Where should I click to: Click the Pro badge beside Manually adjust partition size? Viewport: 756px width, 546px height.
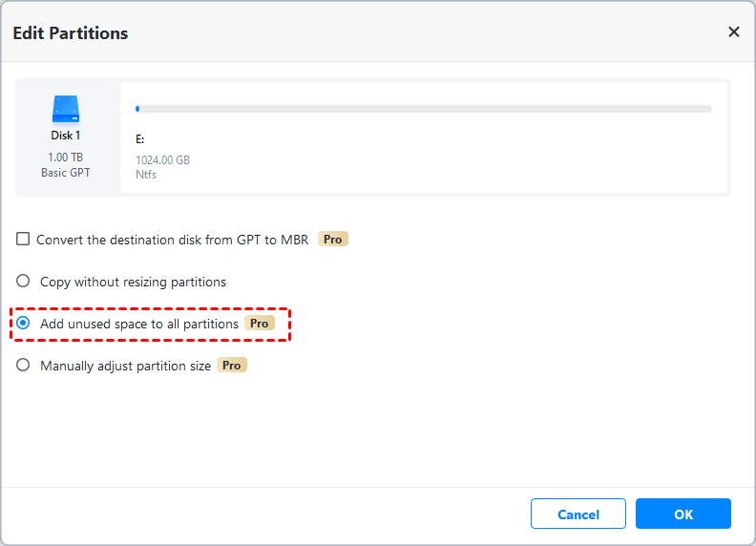(231, 366)
